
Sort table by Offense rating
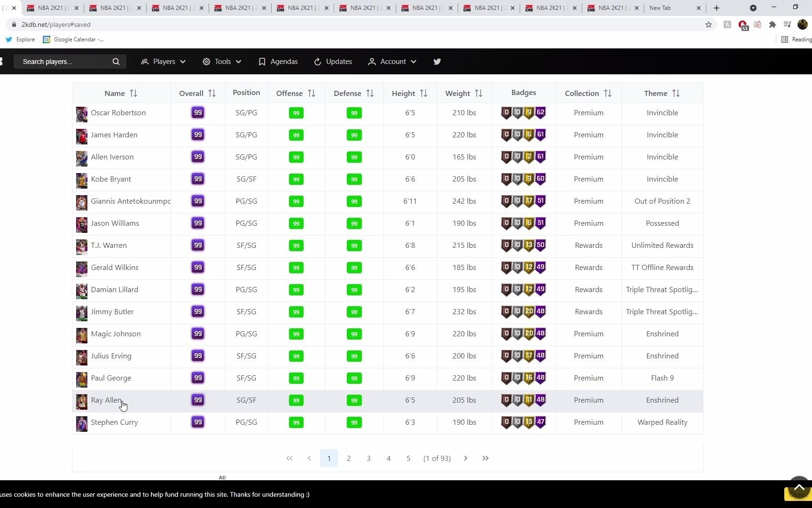(x=312, y=93)
